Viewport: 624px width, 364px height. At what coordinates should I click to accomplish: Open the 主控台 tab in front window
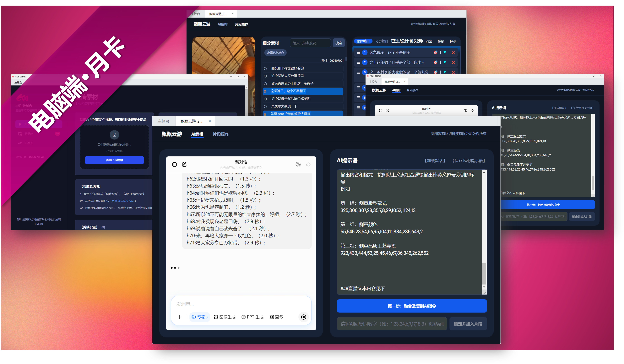click(163, 121)
